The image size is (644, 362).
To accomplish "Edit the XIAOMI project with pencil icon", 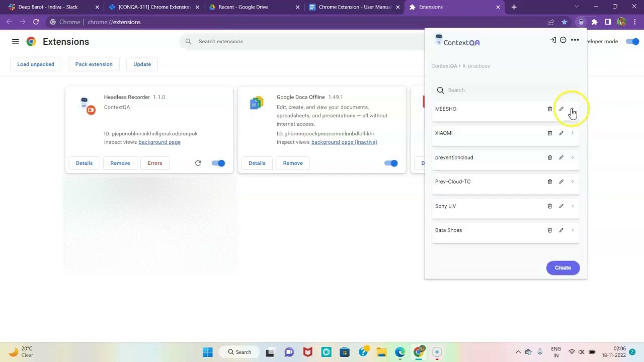I will click(561, 133).
